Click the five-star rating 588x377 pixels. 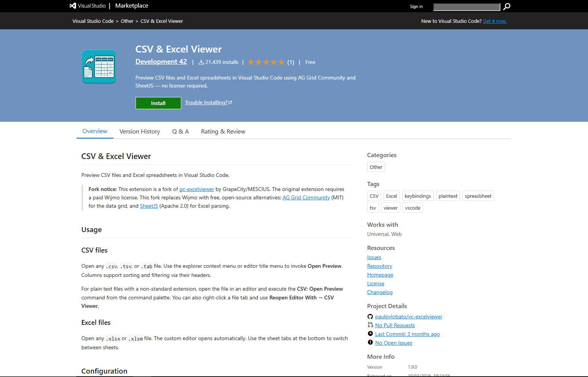(266, 62)
